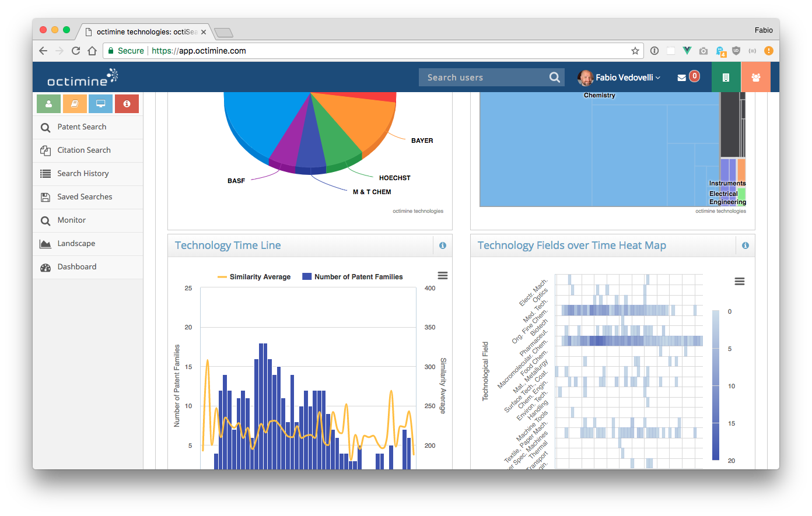The image size is (812, 516).
Task: Bookmark the page with the star icon
Action: (635, 51)
